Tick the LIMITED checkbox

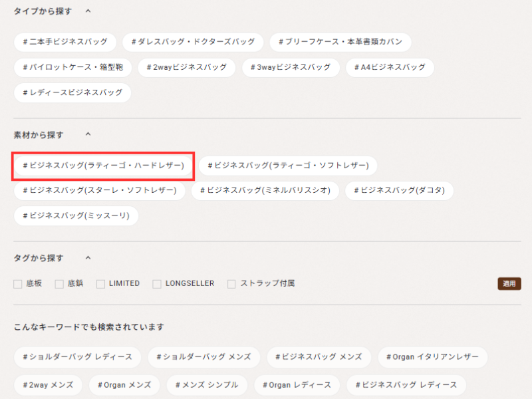(101, 284)
